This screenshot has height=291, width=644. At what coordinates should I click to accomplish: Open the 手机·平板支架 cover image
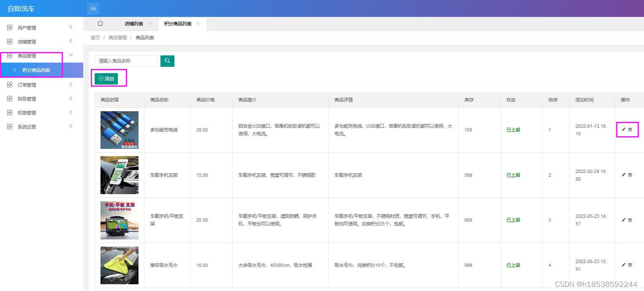(120, 220)
